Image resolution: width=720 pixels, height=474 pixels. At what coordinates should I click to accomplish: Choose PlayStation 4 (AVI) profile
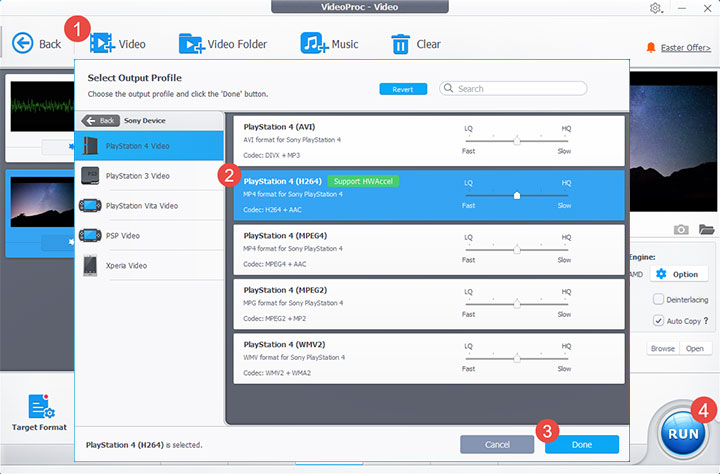(x=429, y=141)
